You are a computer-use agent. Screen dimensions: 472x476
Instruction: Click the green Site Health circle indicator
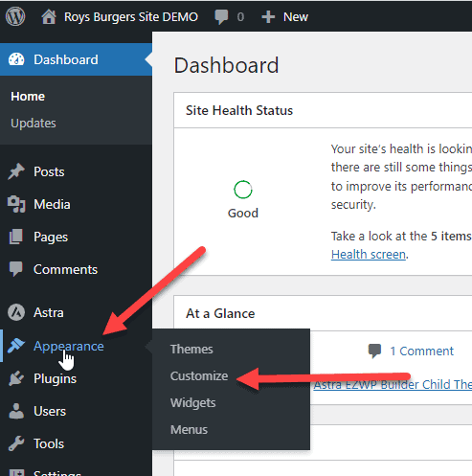point(243,190)
